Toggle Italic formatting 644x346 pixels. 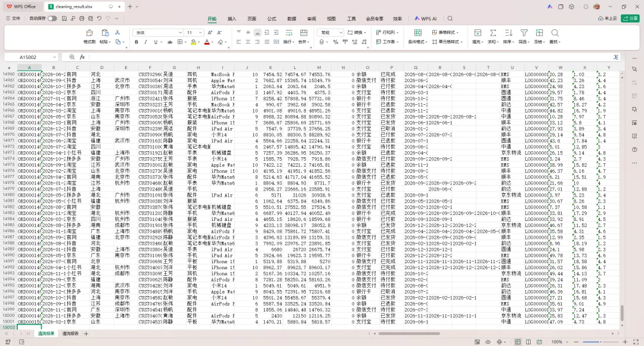(x=145, y=42)
